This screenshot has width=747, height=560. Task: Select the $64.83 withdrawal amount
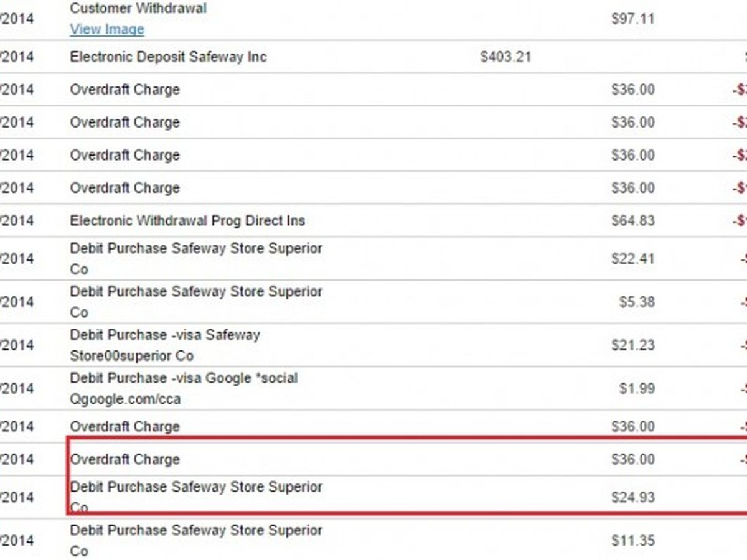(632, 221)
